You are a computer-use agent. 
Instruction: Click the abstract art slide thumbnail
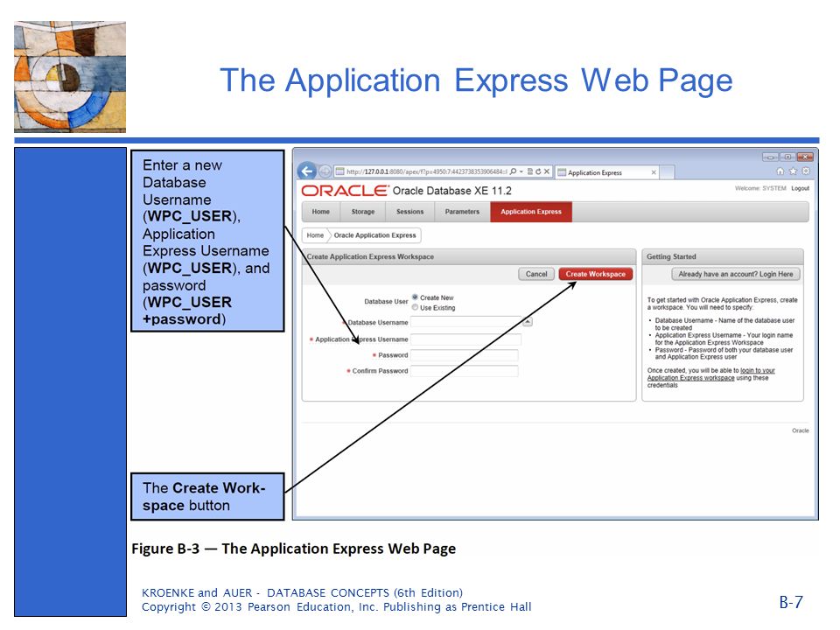point(70,77)
